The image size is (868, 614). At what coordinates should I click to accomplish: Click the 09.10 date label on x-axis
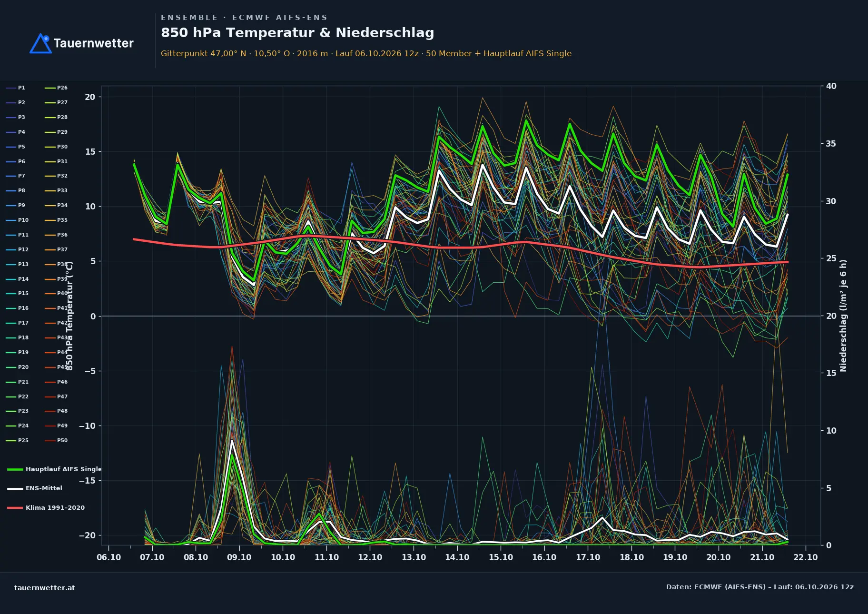[x=239, y=557]
